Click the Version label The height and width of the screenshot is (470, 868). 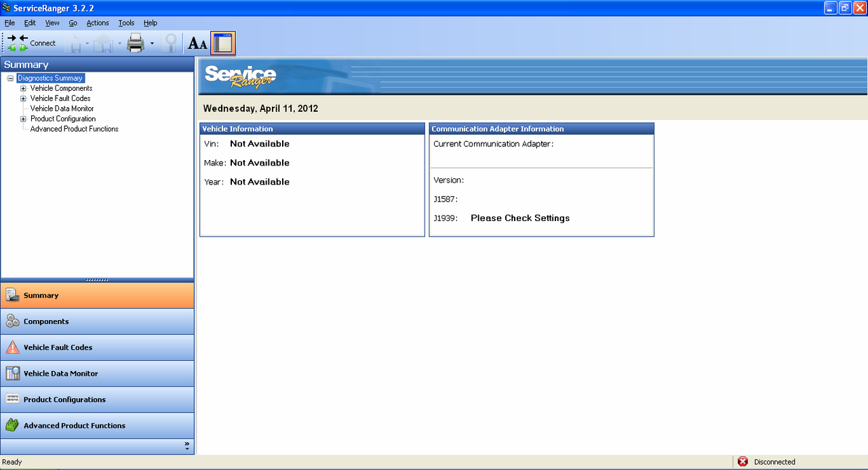[449, 180]
